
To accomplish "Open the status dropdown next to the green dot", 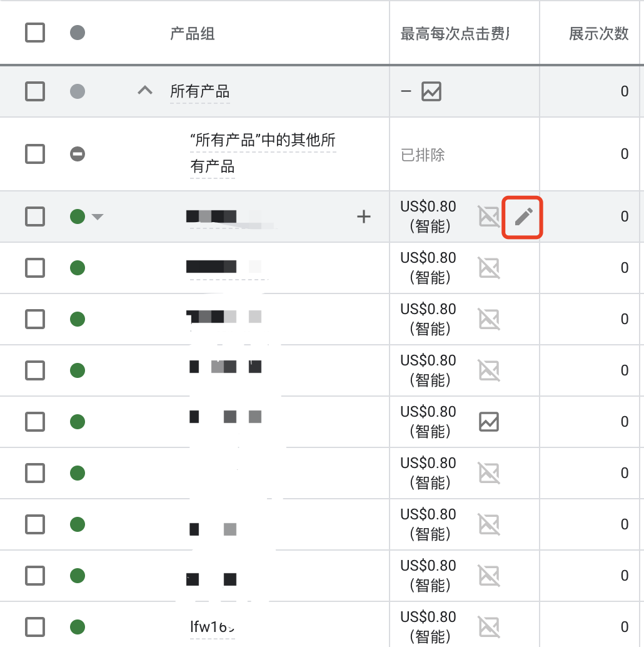I will pos(98,217).
